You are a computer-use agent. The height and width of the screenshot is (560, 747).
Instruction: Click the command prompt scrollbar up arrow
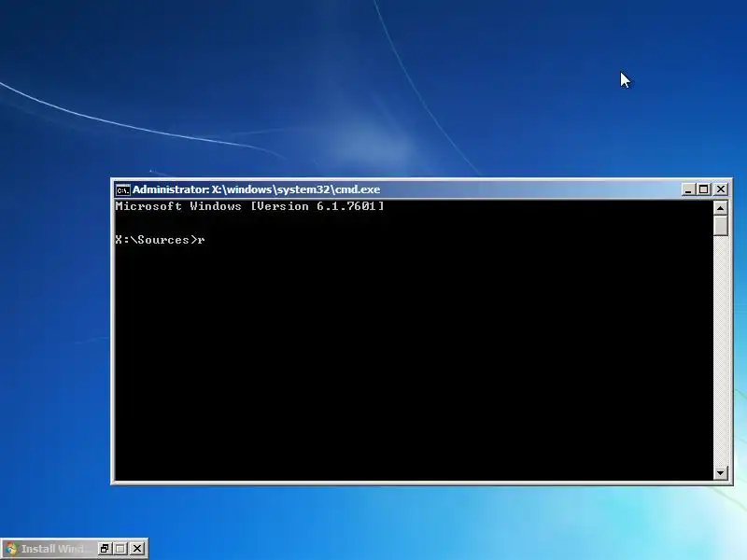pos(720,208)
